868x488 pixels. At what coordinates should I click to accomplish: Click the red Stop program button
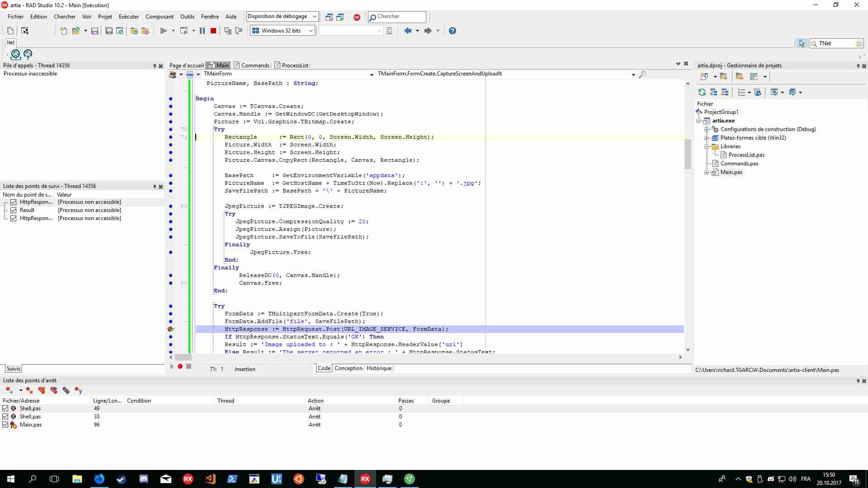pyautogui.click(x=213, y=31)
